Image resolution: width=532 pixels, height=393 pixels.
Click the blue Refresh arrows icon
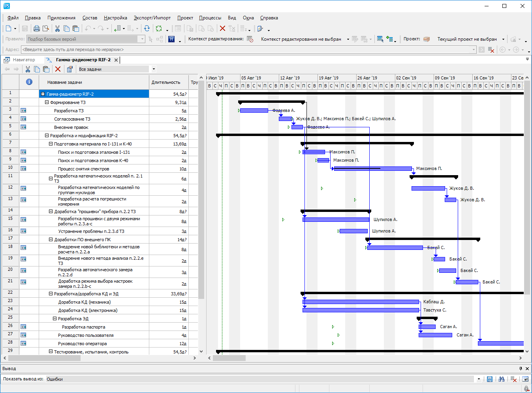(x=147, y=28)
